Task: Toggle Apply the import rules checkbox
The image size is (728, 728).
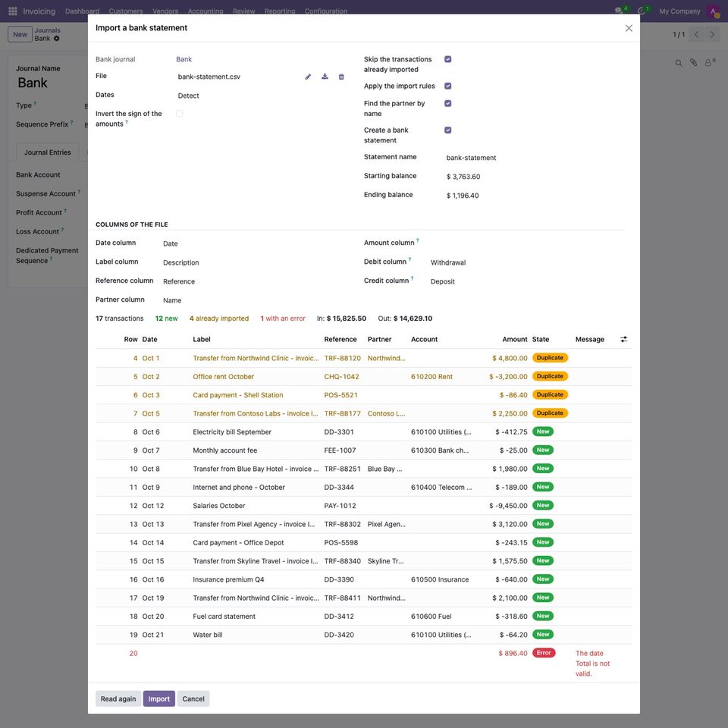Action: point(447,86)
